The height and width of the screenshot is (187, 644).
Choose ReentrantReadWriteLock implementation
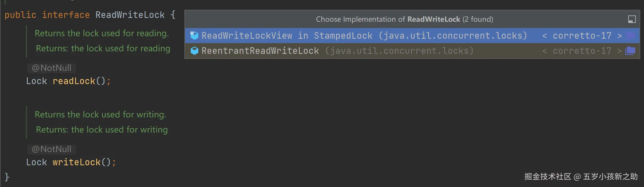pos(260,51)
